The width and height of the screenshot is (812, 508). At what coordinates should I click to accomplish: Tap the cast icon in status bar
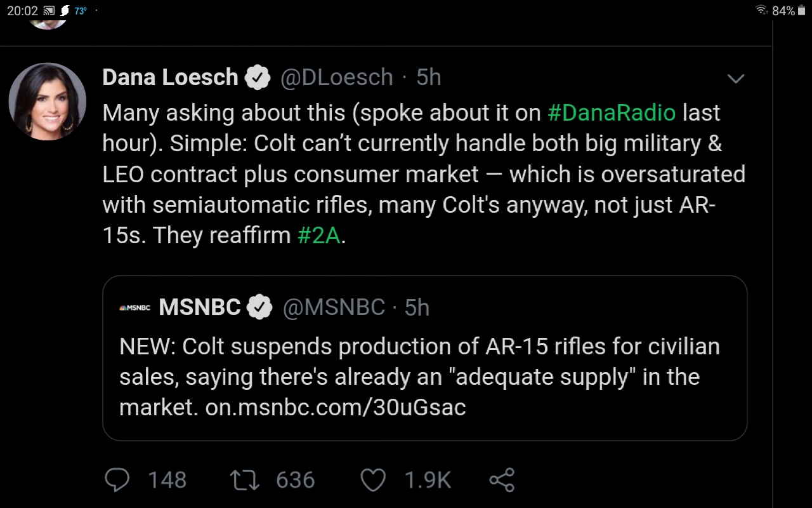pyautogui.click(x=49, y=11)
